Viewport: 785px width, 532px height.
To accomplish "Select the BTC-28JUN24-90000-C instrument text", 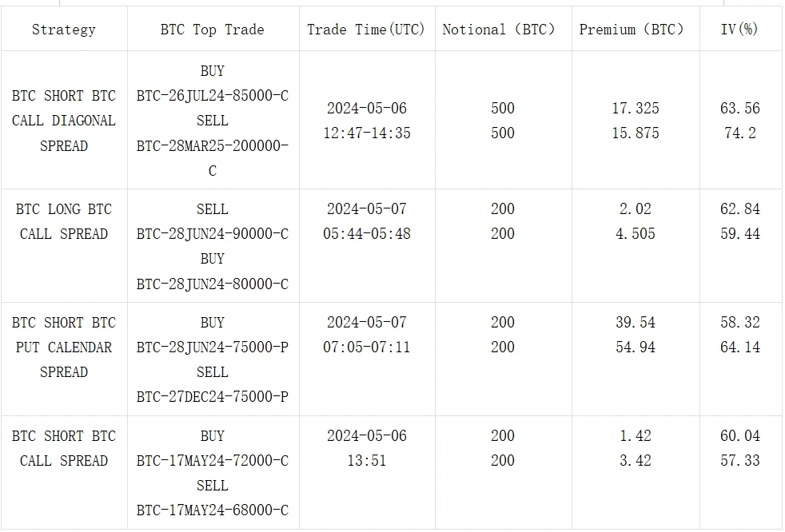I will 213,234.
